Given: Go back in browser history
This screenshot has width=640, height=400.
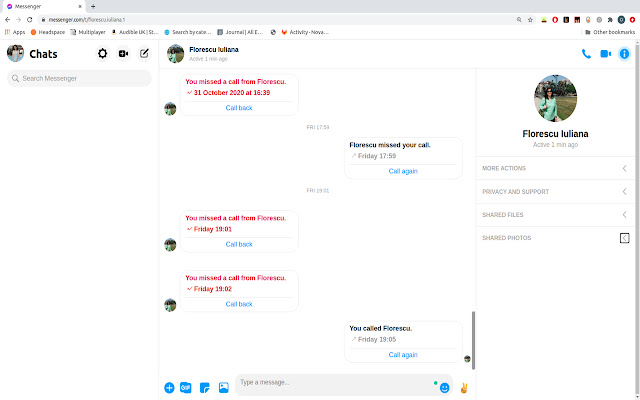Looking at the screenshot, I should point(7,20).
